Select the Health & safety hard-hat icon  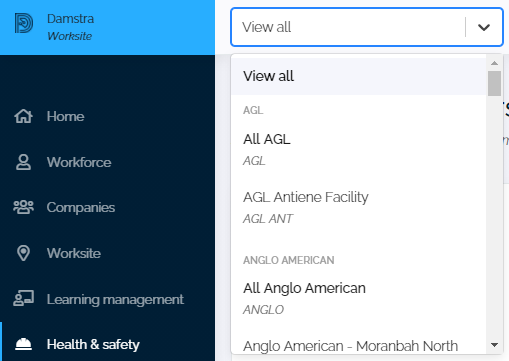coord(23,344)
